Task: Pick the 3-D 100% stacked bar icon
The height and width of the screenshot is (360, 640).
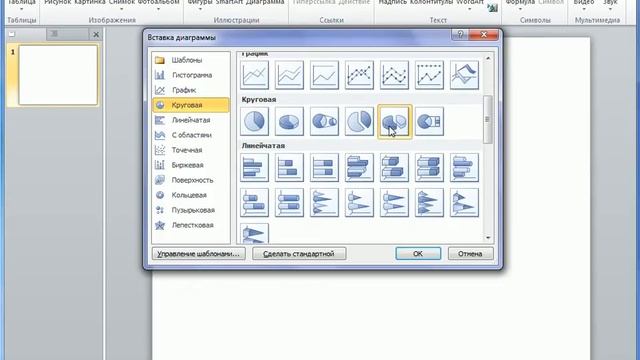Action: point(429,167)
